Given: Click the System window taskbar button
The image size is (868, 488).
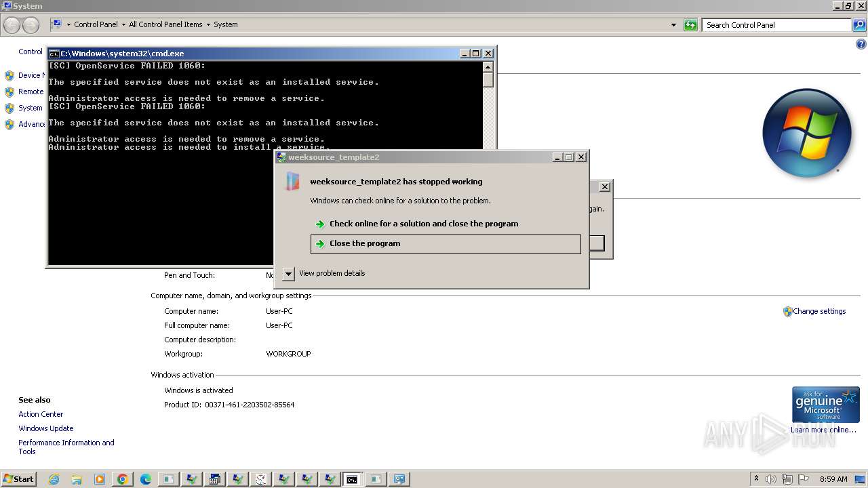Looking at the screenshot, I should pos(398,479).
